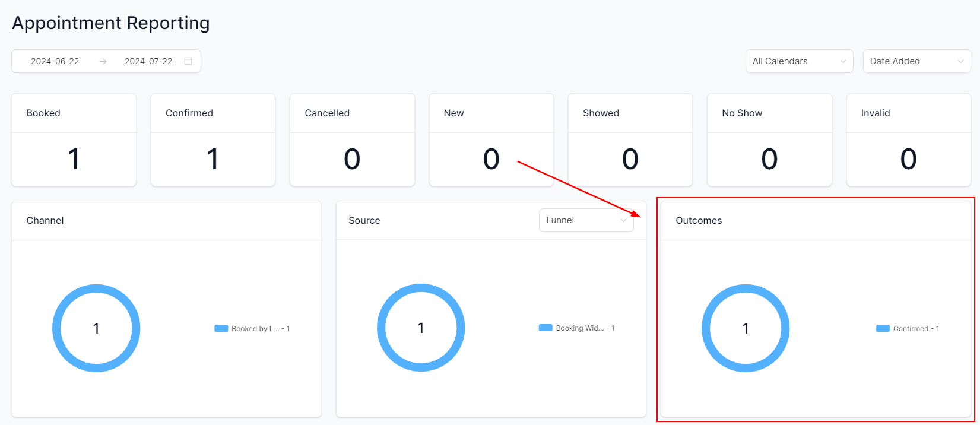
Task: Select the Booked stat card
Action: [x=74, y=140]
